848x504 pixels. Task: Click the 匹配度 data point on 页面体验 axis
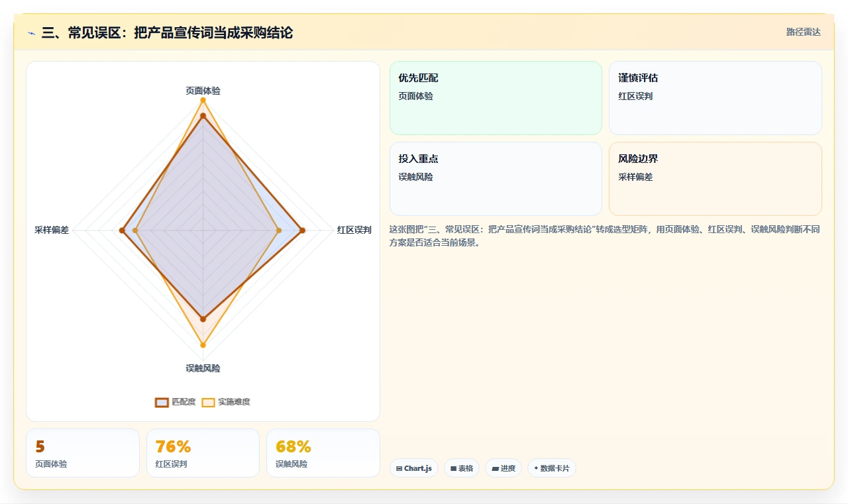tap(203, 116)
